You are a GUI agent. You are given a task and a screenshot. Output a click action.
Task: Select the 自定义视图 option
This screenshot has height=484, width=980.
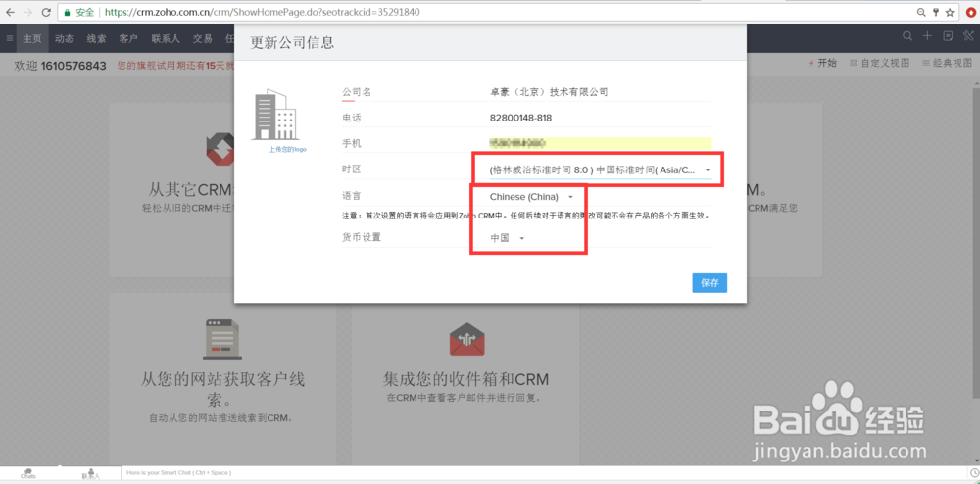click(880, 63)
